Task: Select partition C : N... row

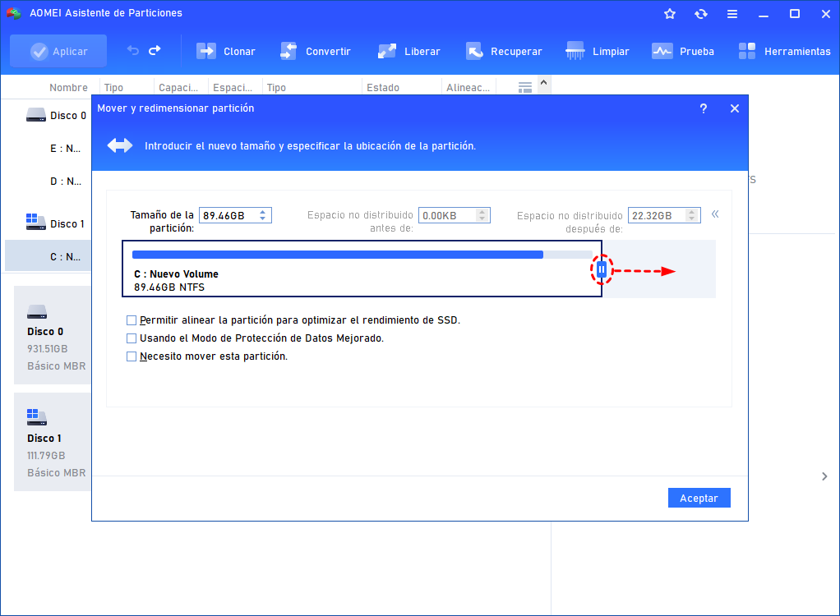Action: (48, 256)
